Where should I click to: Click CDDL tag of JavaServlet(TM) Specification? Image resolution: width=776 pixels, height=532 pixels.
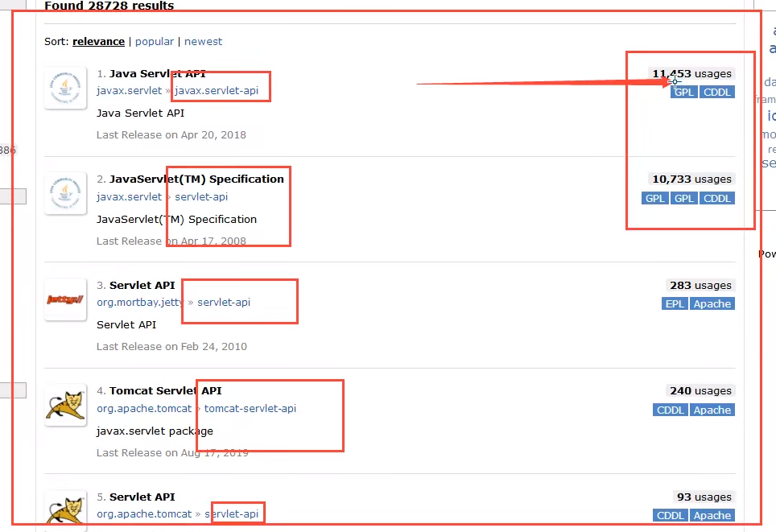(717, 199)
